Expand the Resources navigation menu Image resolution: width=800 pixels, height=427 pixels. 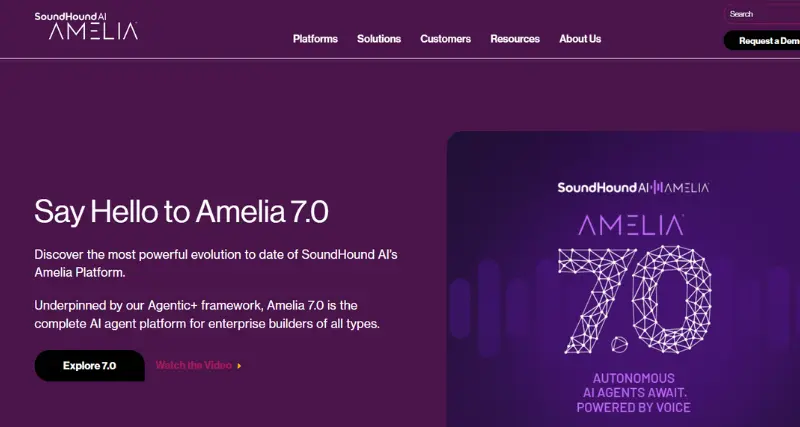(x=515, y=39)
